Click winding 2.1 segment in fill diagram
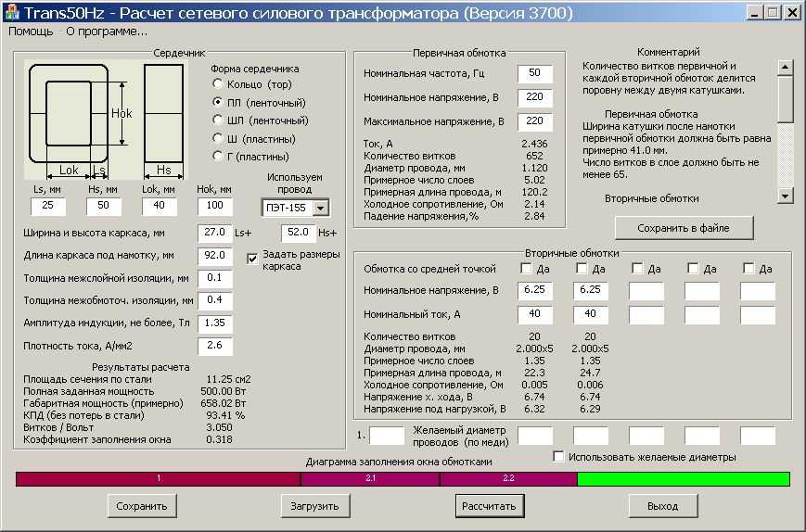Image resolution: width=806 pixels, height=532 pixels. pos(370,478)
